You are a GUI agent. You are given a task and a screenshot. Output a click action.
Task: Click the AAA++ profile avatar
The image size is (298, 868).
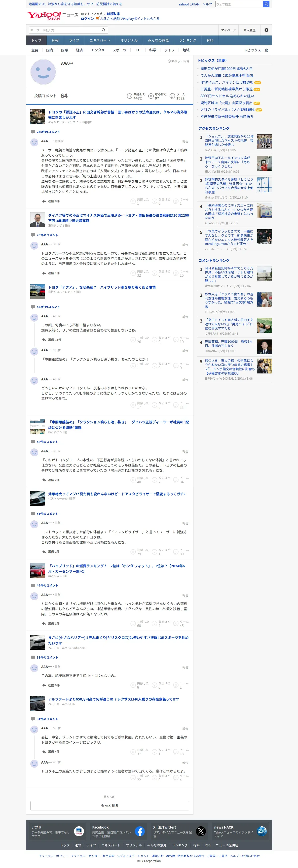coord(43,72)
